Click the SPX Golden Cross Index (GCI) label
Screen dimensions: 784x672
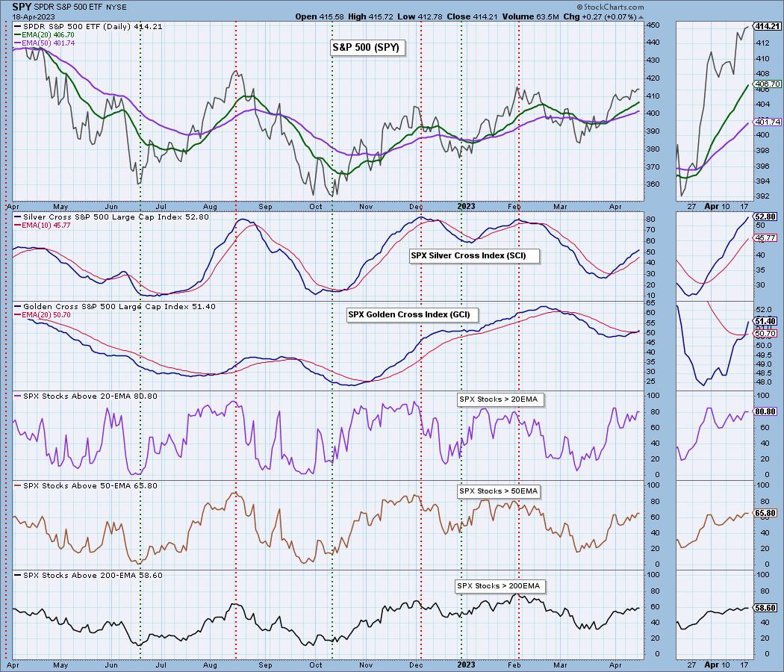pyautogui.click(x=412, y=314)
